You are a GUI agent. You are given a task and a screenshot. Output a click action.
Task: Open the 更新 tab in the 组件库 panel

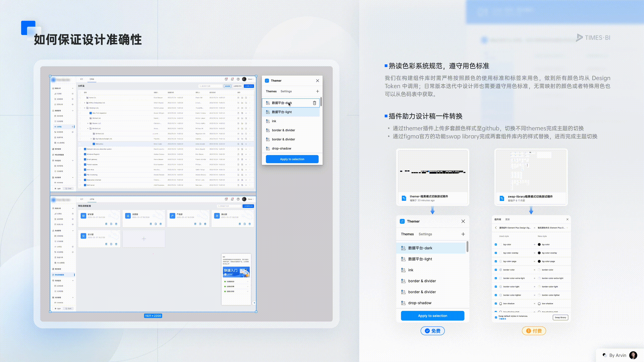507,219
